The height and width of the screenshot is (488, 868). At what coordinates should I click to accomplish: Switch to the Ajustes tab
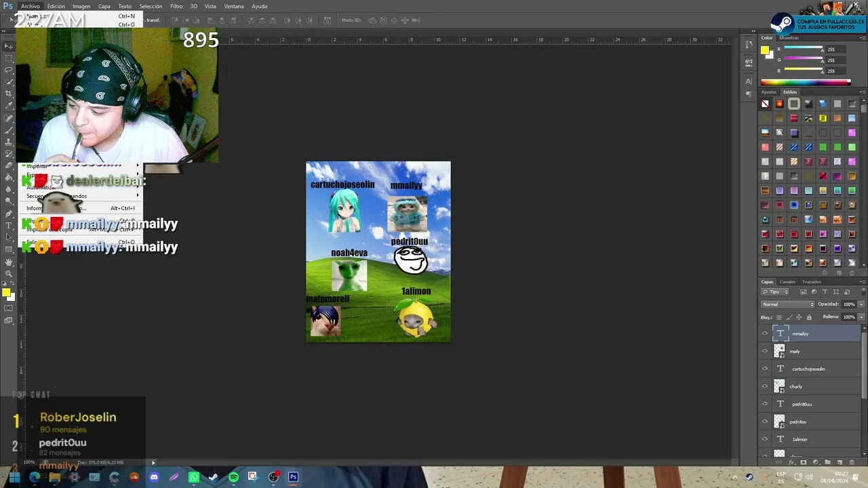click(x=768, y=92)
